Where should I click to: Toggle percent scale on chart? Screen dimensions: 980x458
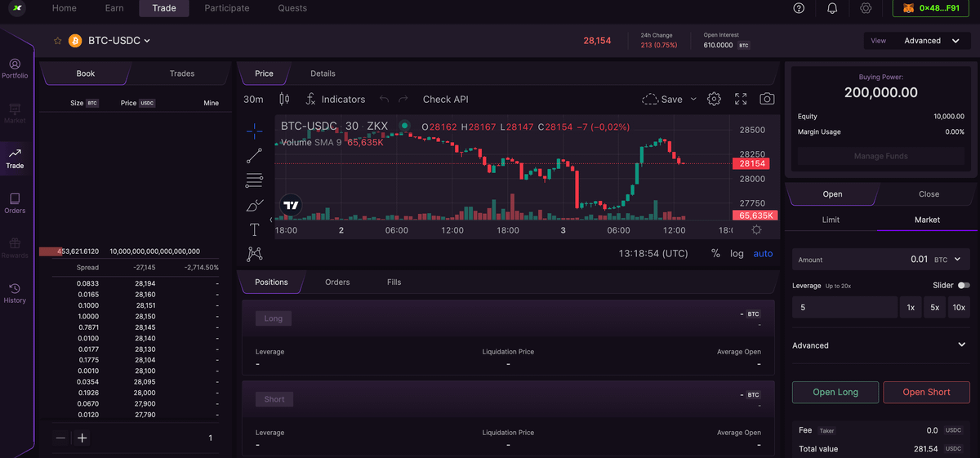715,253
